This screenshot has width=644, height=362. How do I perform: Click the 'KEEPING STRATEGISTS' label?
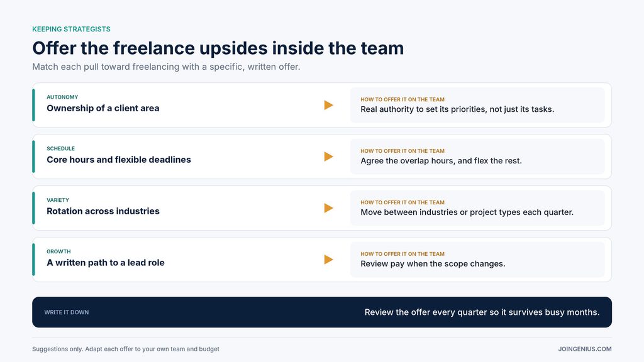pos(72,29)
